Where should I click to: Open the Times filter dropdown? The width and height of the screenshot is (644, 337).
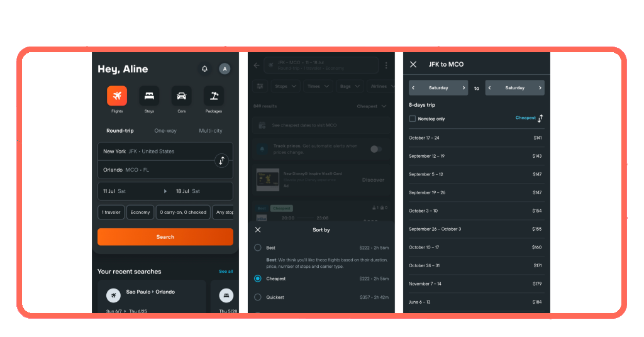tap(318, 86)
